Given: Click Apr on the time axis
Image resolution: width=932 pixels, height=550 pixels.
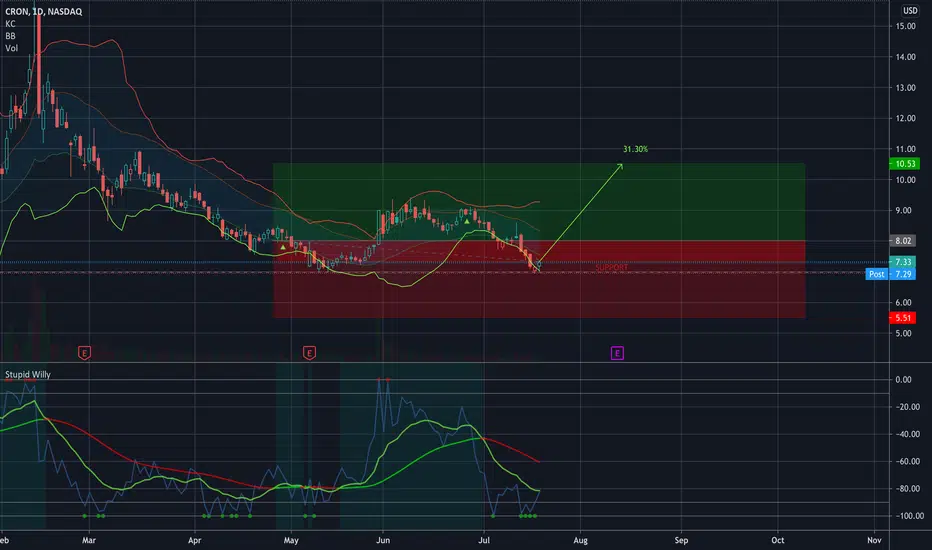Looking at the screenshot, I should coord(194,540).
